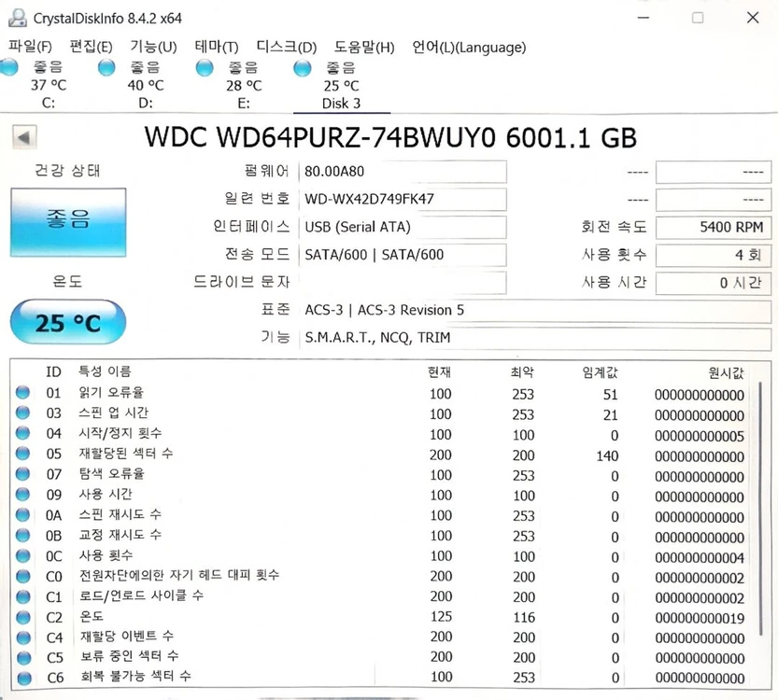Screen dimensions: 778x700
Task: Click the features field S.M.A.R.T., NCQ, TRIM
Action: (x=535, y=338)
